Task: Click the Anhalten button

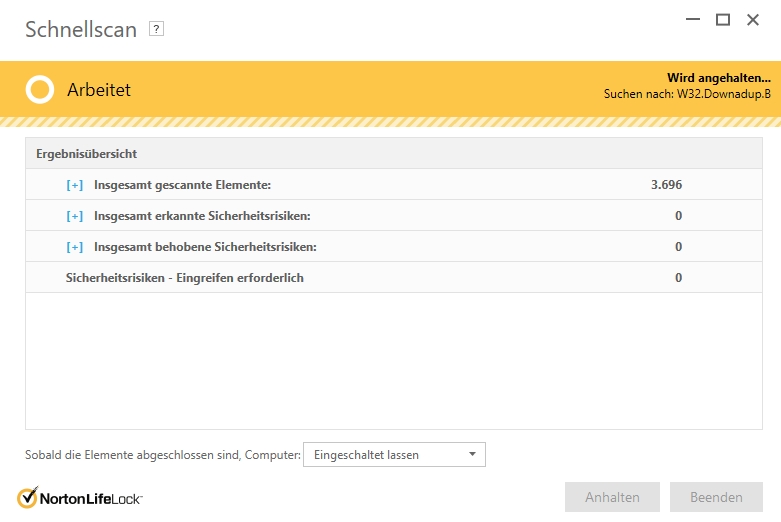Action: (612, 497)
